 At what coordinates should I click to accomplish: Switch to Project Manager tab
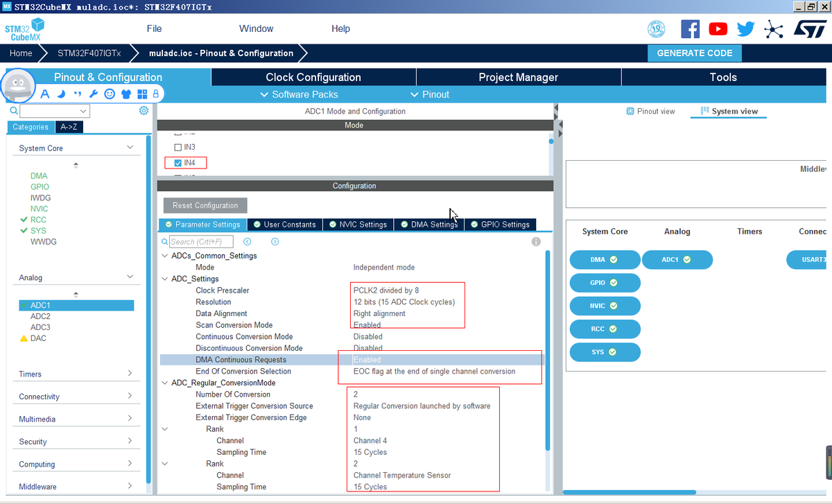(519, 77)
